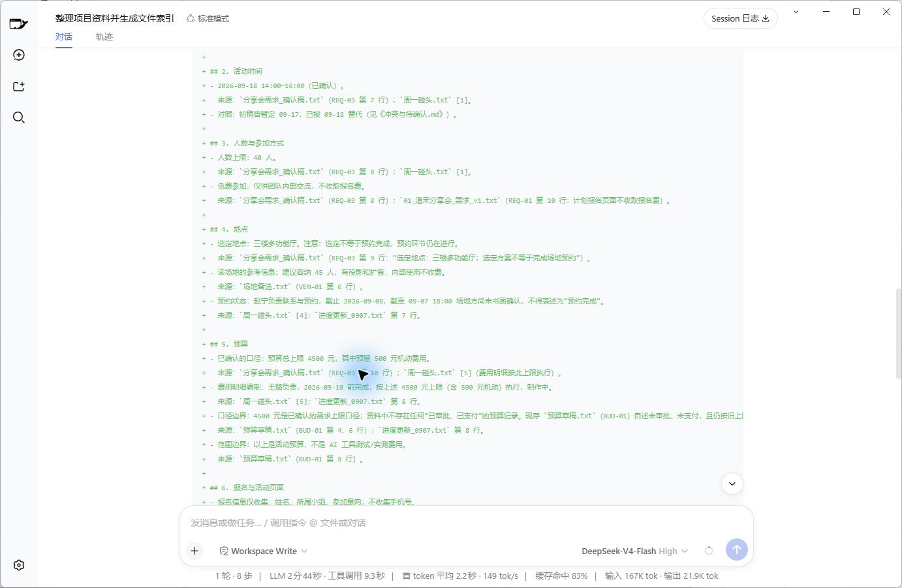The image size is (902, 588).
Task: Click the conversation title 整理项目资料并生成文件索引
Action: [x=115, y=18]
